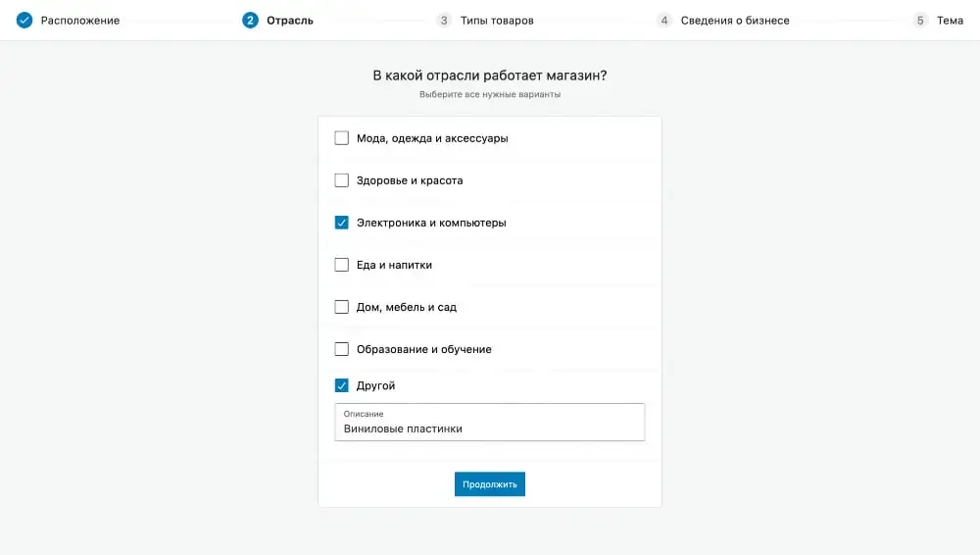Go to the Типы товаров step
Screen dimensions: 980x555
click(497, 21)
